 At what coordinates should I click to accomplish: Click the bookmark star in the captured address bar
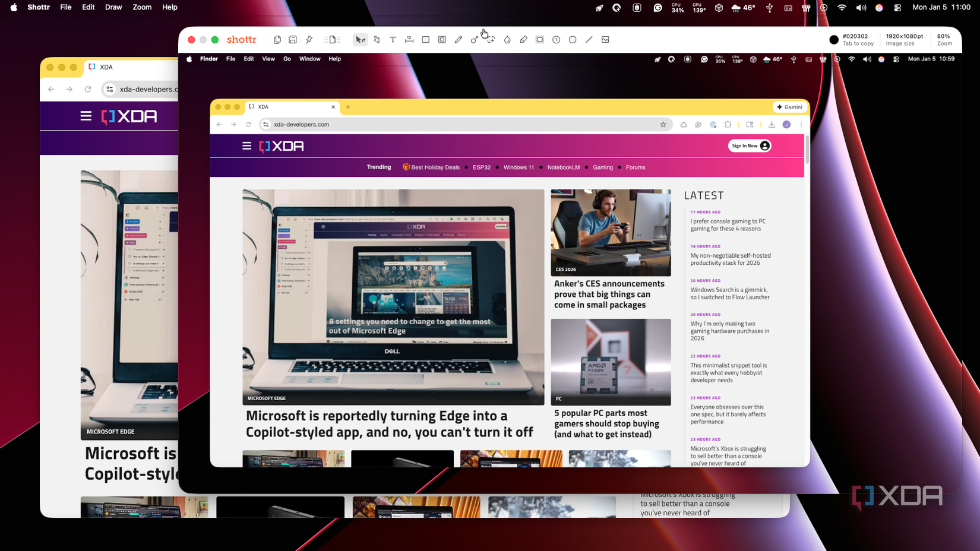pyautogui.click(x=663, y=125)
